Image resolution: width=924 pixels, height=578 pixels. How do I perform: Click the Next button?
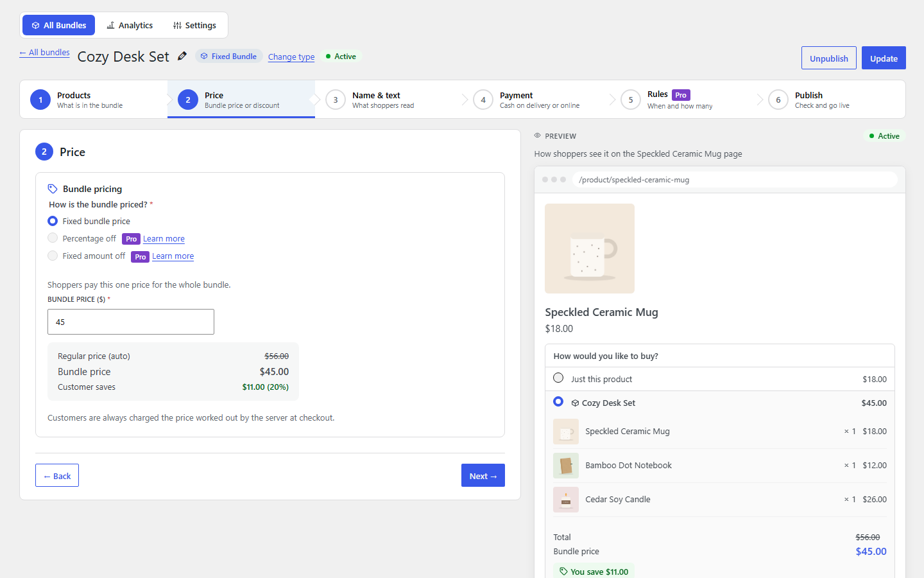[483, 475]
